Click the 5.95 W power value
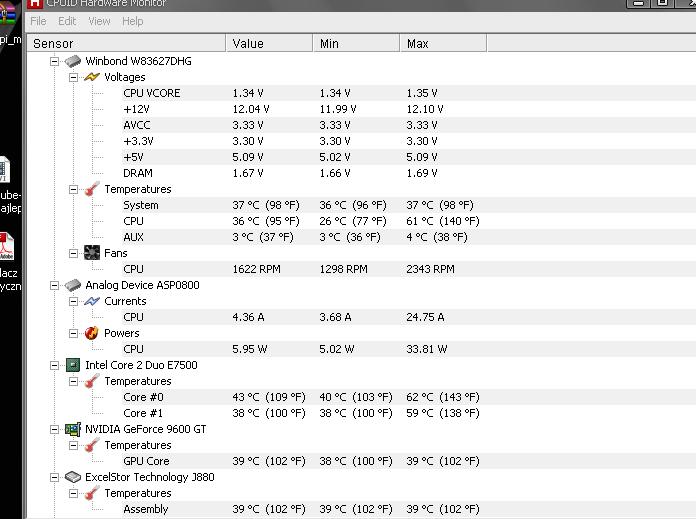The height and width of the screenshot is (519, 696). [249, 349]
